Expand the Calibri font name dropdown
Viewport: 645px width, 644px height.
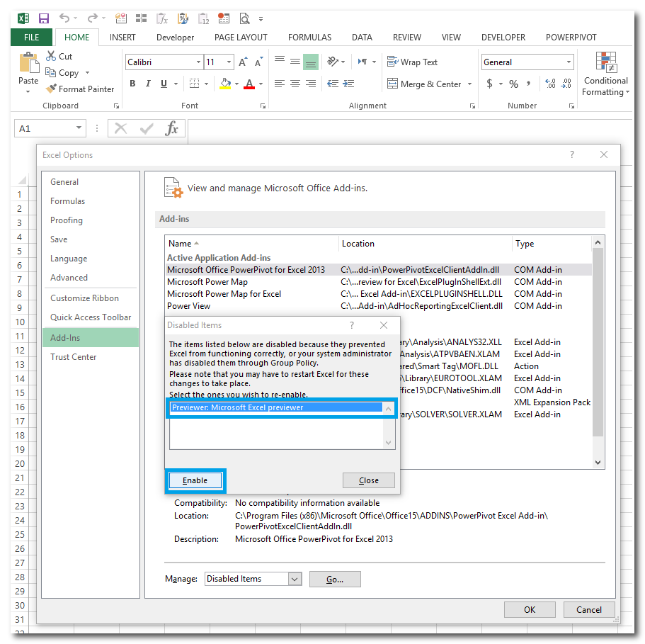(x=198, y=62)
